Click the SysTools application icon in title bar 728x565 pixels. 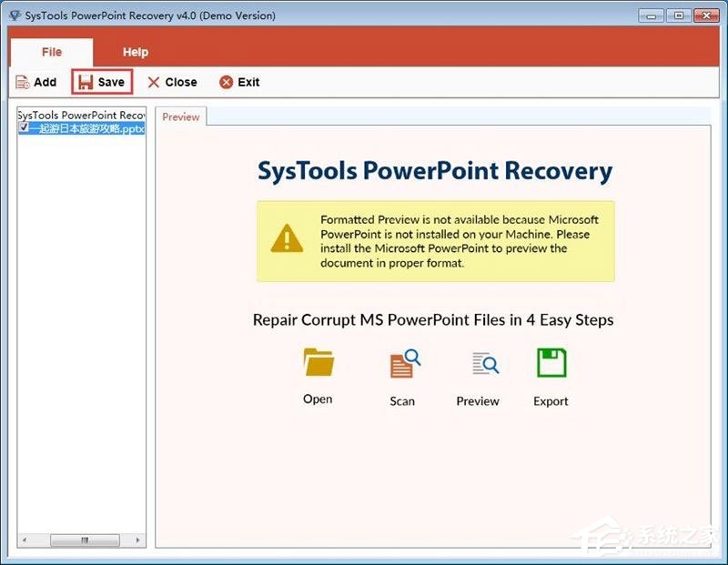[15, 15]
